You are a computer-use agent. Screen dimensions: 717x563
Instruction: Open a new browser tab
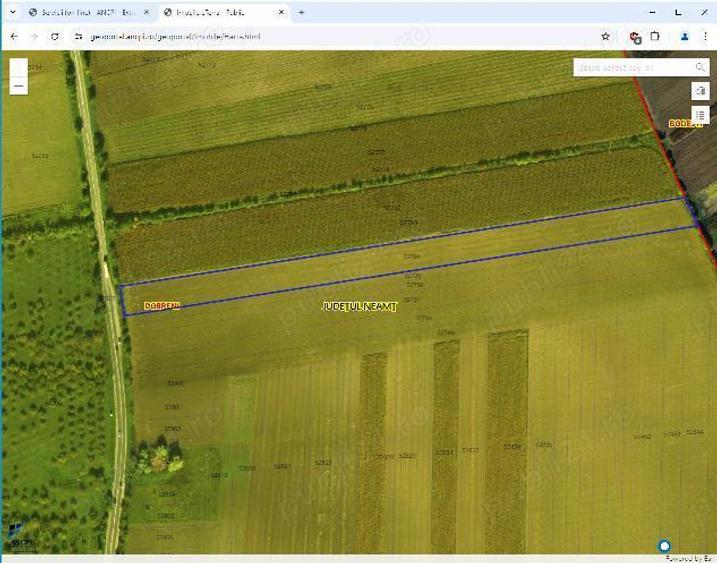(x=301, y=12)
